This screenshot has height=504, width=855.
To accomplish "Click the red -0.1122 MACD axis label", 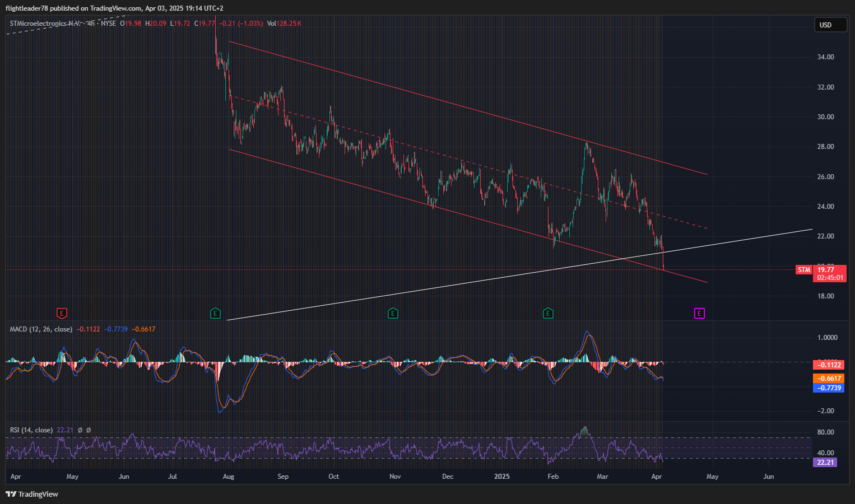I will (828, 365).
